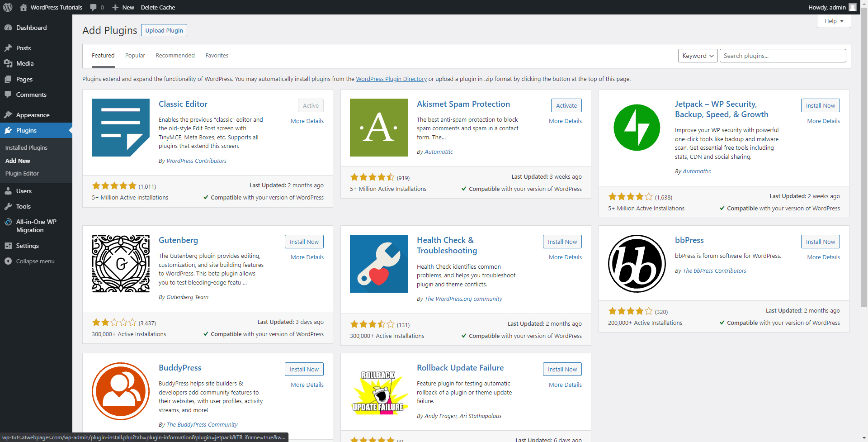Click Rollback Update Failure thumbnail

[379, 391]
